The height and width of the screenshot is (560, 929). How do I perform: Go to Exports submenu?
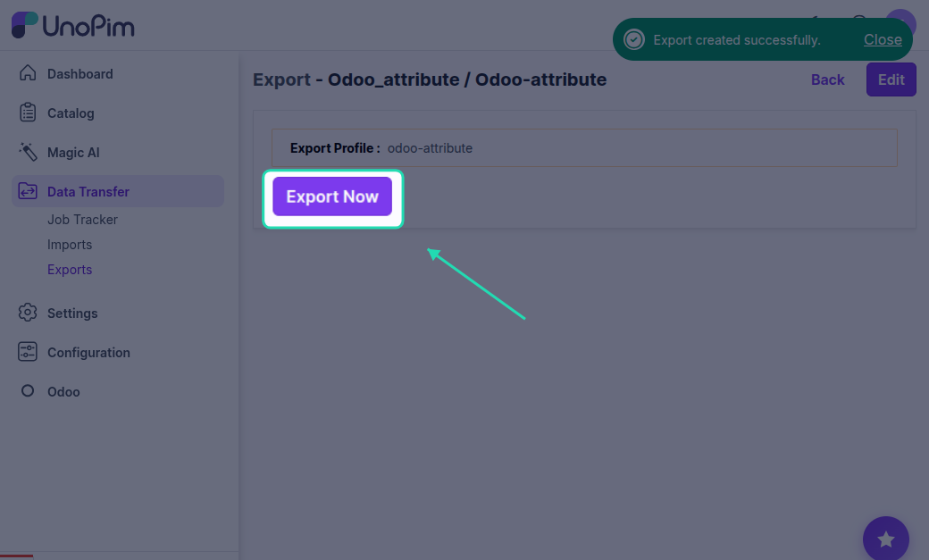click(x=70, y=269)
